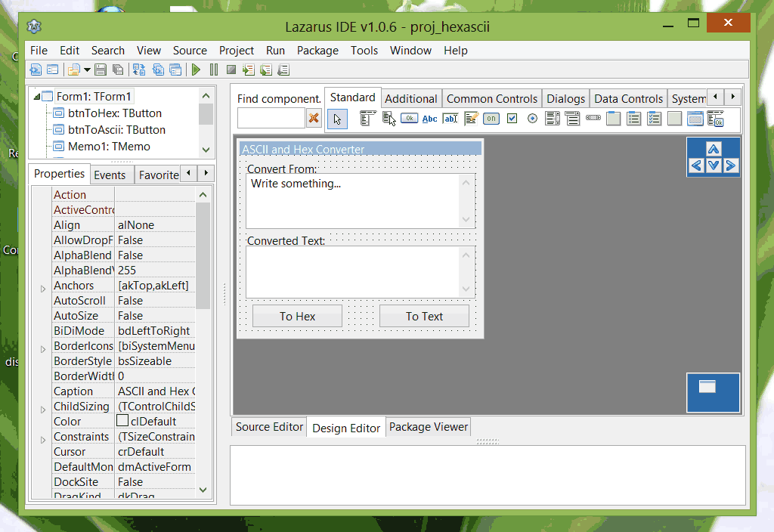The image size is (774, 532).
Task: Click the View Units toolbar icon
Action: (158, 70)
